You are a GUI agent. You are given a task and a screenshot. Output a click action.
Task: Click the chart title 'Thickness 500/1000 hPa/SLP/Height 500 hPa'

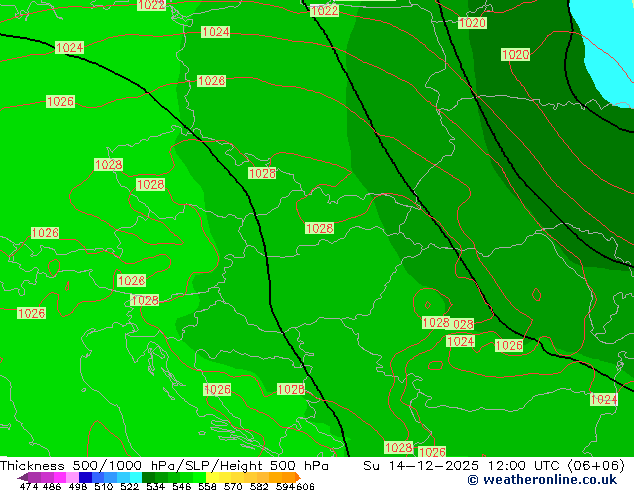(x=164, y=466)
